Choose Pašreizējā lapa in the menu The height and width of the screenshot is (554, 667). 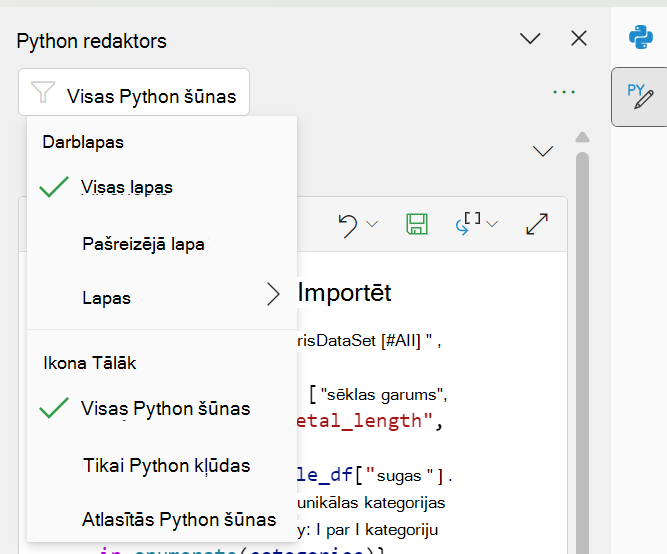click(x=162, y=244)
